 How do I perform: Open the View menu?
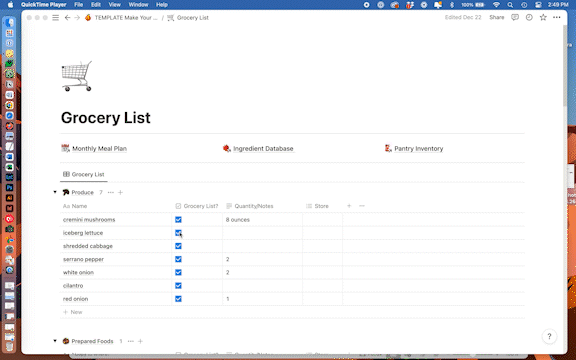tap(115, 5)
